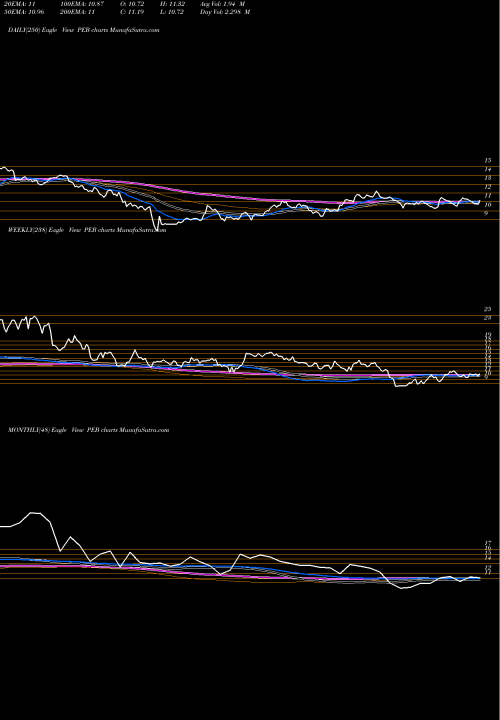
Task: Select the "50EMA: 10.96" readout
Action: (23, 12)
